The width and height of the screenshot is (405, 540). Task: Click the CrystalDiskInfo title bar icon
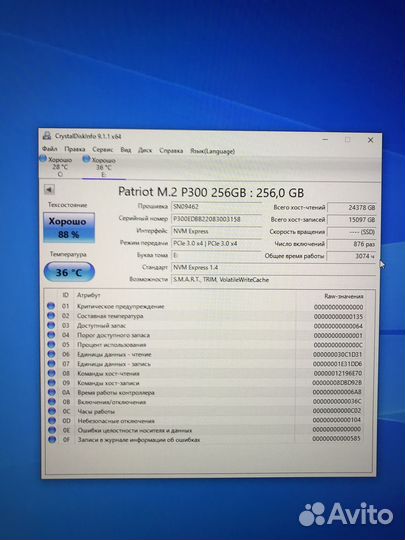pos(47,136)
